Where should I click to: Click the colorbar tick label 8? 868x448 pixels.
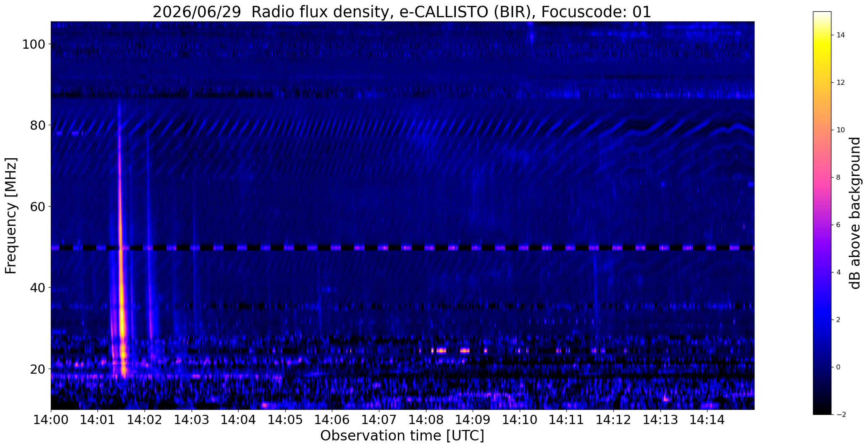click(x=838, y=177)
